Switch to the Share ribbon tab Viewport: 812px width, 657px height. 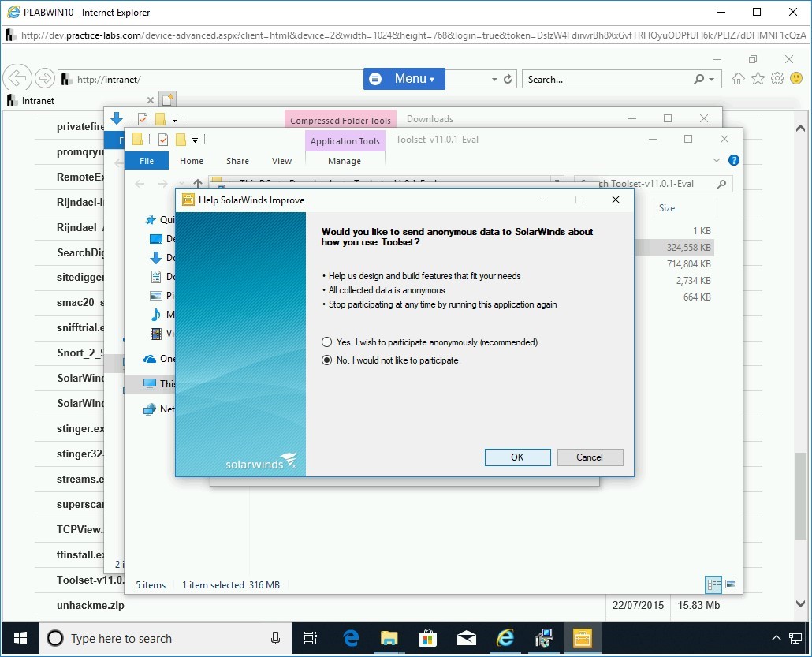pyautogui.click(x=237, y=161)
